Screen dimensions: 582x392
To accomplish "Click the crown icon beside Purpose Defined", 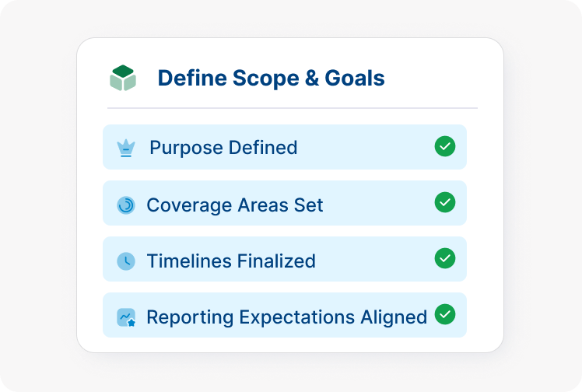I will coord(125,148).
